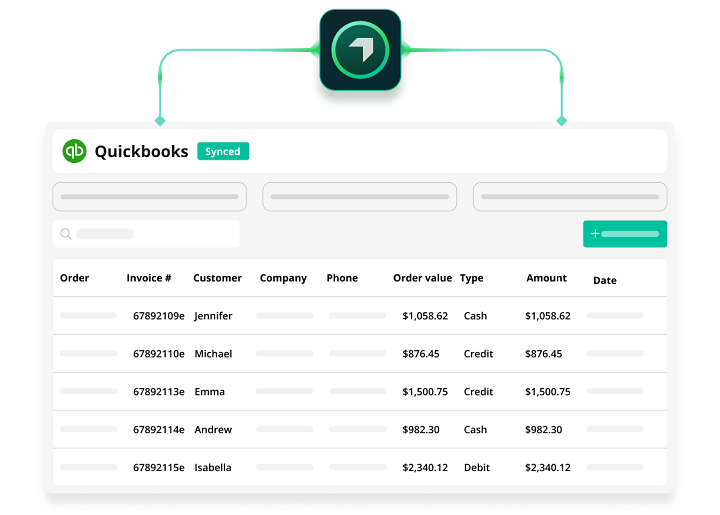Click the Date column header

[x=604, y=280]
